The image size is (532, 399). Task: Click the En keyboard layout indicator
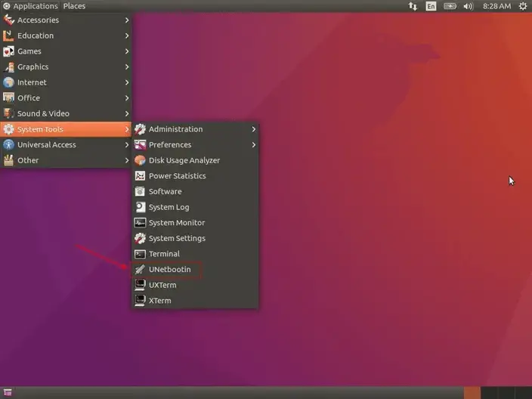point(431,6)
